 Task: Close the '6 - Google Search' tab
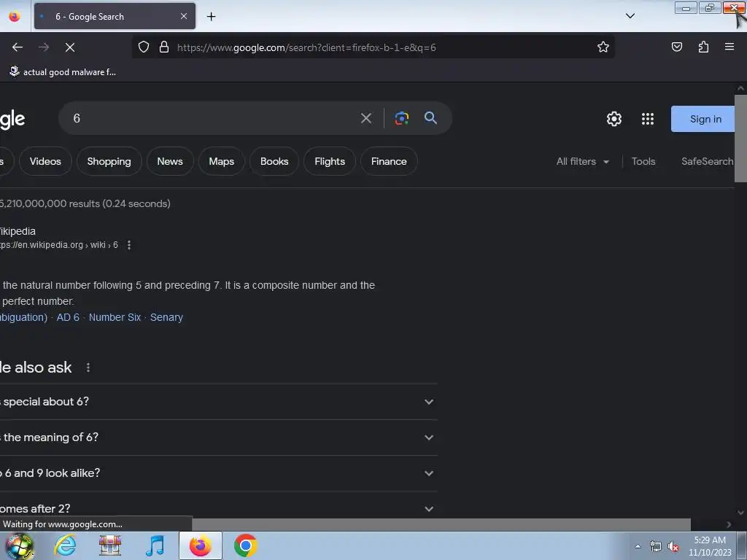click(183, 16)
